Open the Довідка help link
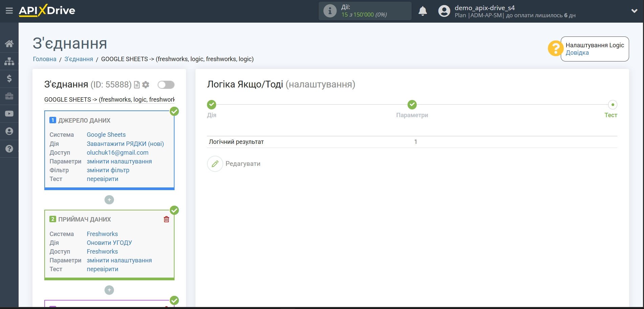Image resolution: width=644 pixels, height=309 pixels. coord(577,53)
